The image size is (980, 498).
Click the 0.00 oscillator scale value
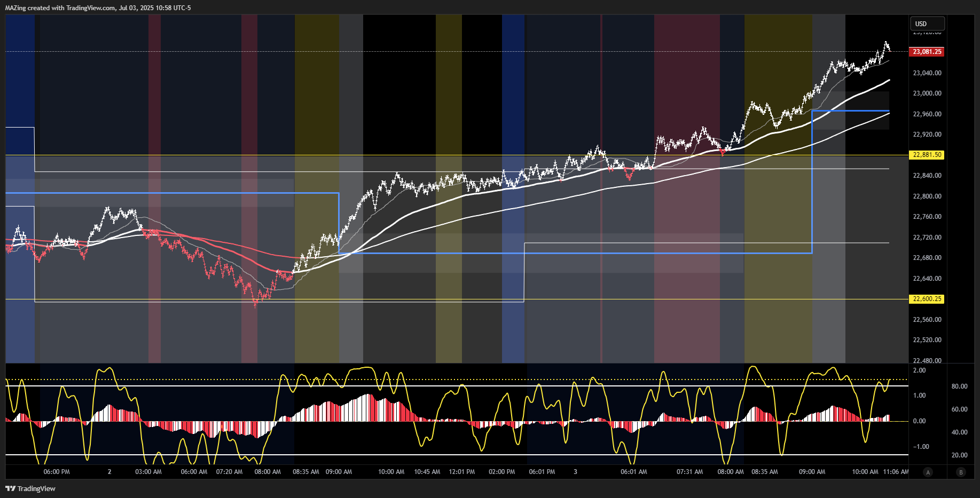[x=920, y=421]
